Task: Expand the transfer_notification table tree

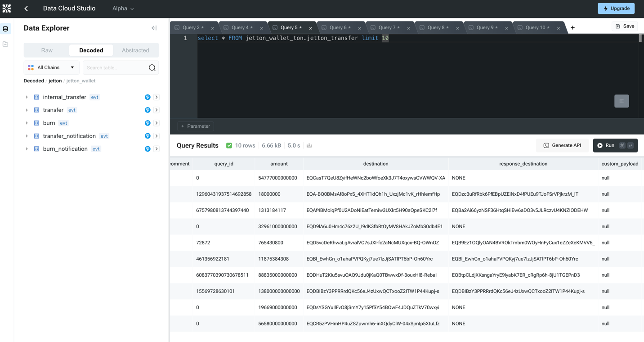Action: pos(27,136)
